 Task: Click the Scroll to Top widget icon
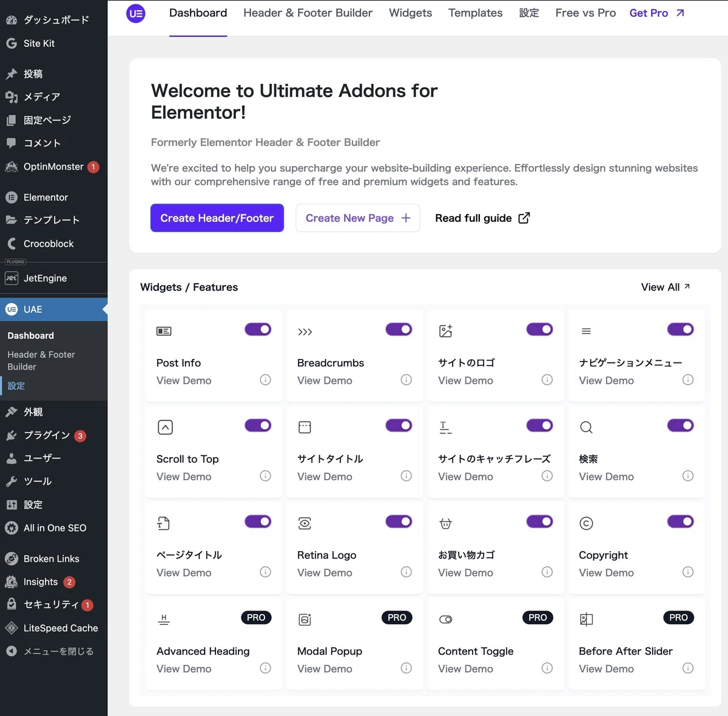[165, 427]
